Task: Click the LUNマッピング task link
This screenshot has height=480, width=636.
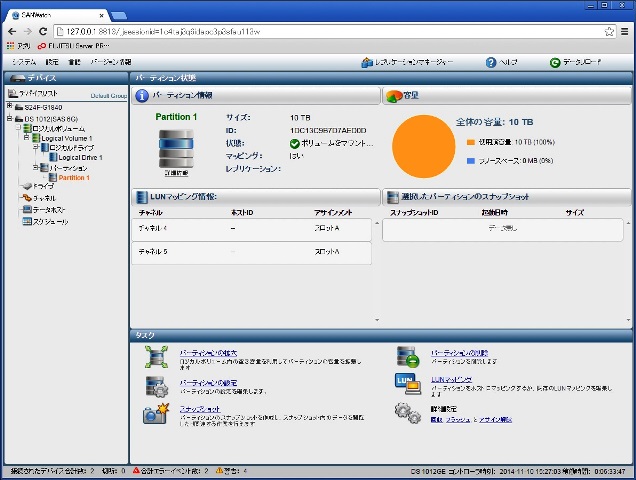Action: coord(451,380)
